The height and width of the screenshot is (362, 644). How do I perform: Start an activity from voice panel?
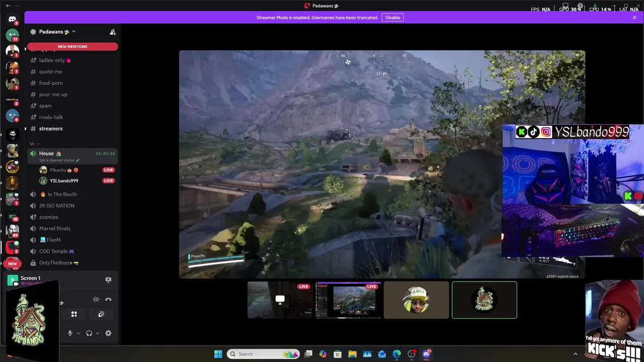(74, 314)
